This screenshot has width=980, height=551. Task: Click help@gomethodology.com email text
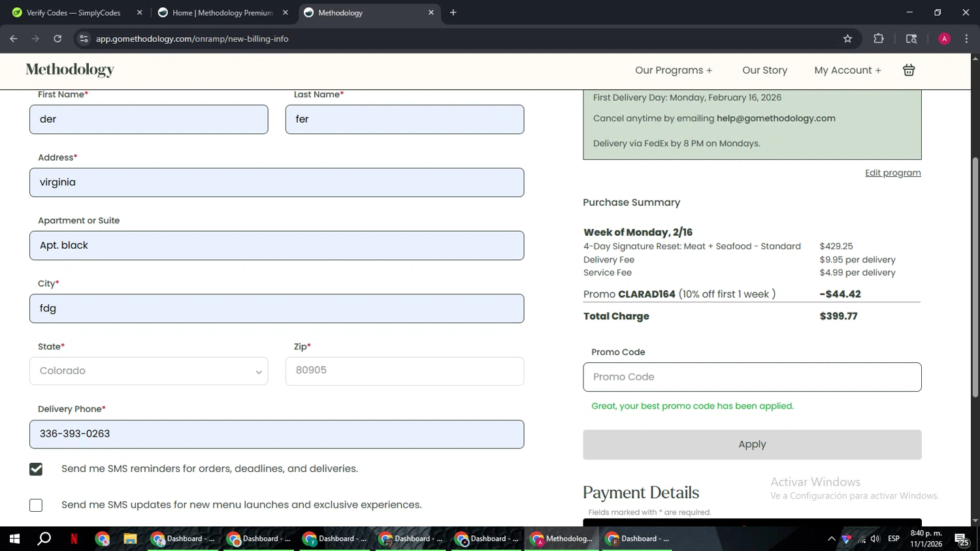click(776, 118)
